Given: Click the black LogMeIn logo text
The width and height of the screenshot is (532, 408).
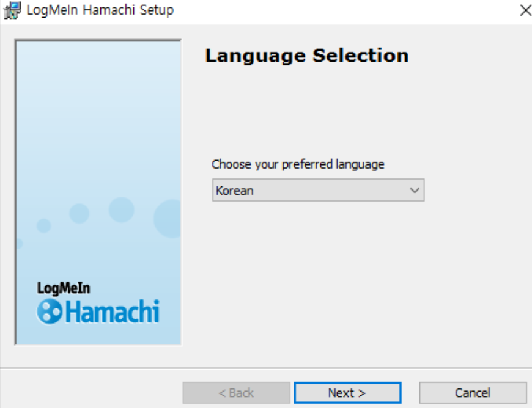Looking at the screenshot, I should 64,288.
